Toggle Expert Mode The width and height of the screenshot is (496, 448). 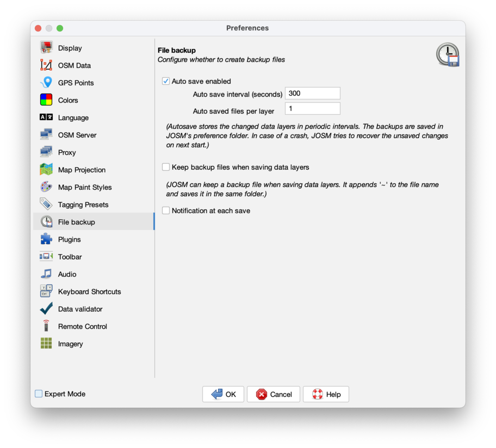(38, 394)
